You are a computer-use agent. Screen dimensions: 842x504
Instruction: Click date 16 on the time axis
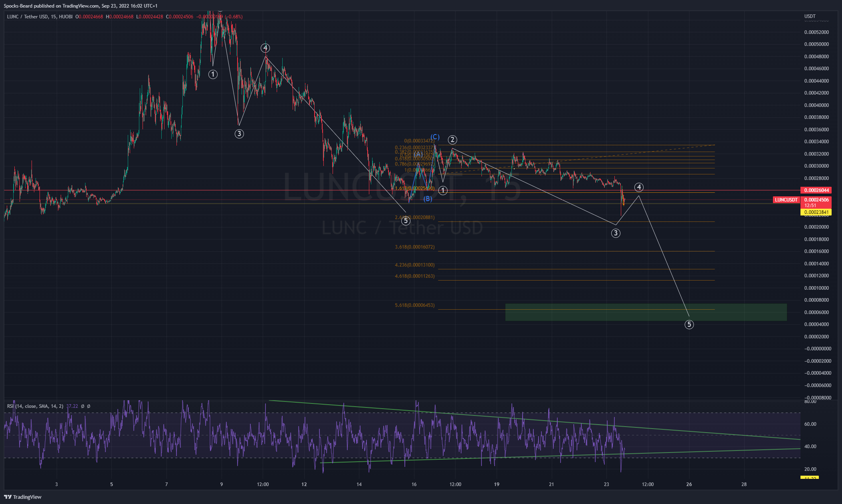(x=414, y=484)
